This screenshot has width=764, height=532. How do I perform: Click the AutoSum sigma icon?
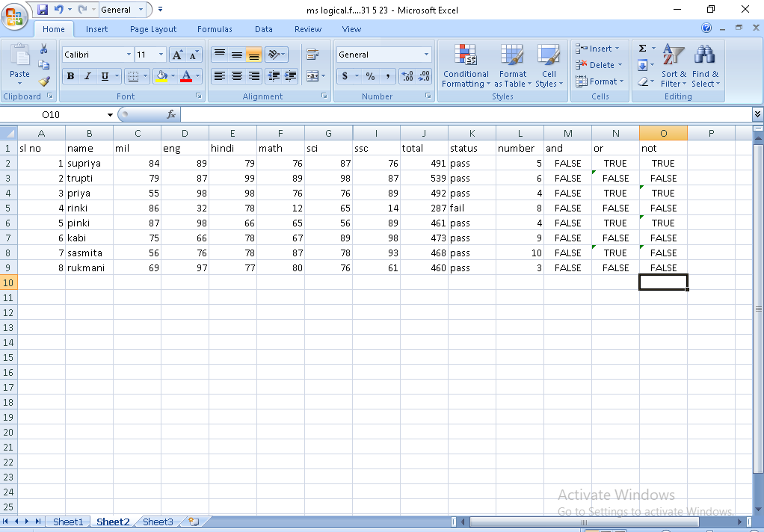642,49
